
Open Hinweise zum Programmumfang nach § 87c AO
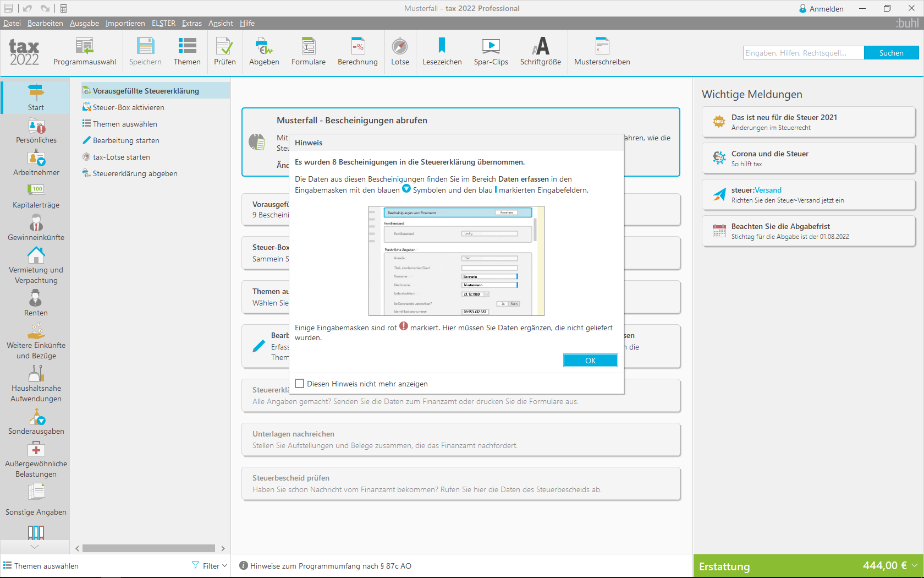331,566
